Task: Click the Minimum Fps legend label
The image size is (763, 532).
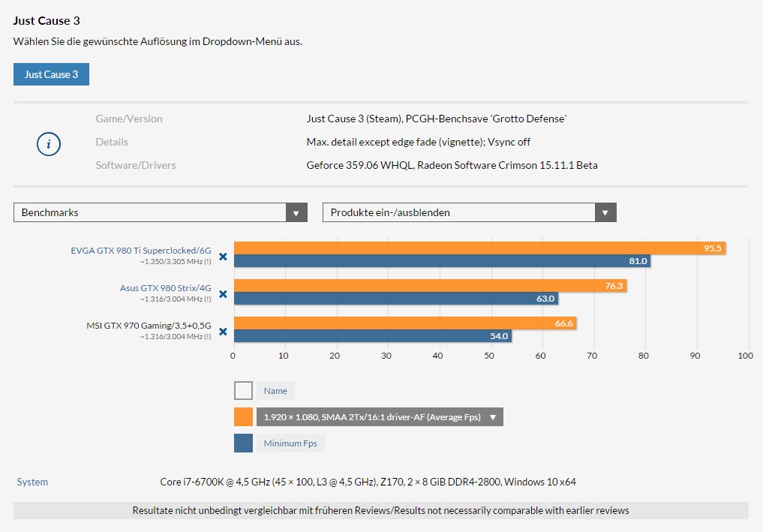Action: tap(290, 443)
